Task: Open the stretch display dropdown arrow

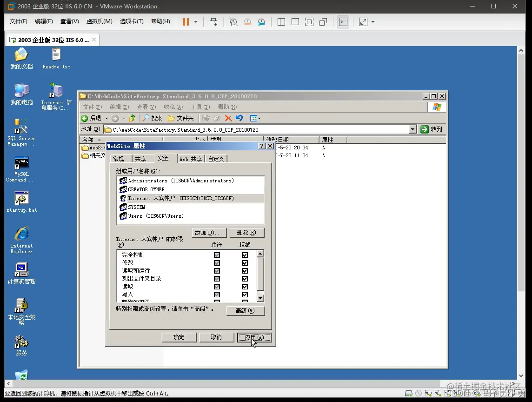Action: 373,22
